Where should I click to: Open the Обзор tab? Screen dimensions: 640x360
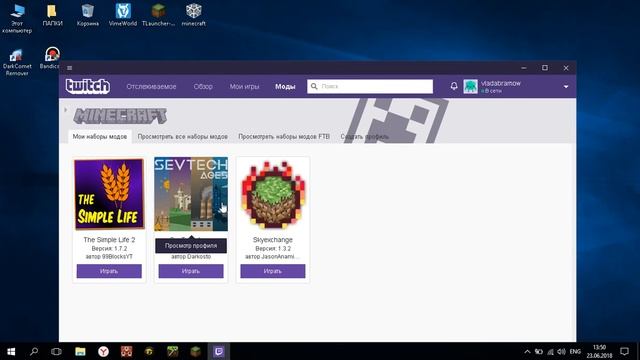pos(203,87)
